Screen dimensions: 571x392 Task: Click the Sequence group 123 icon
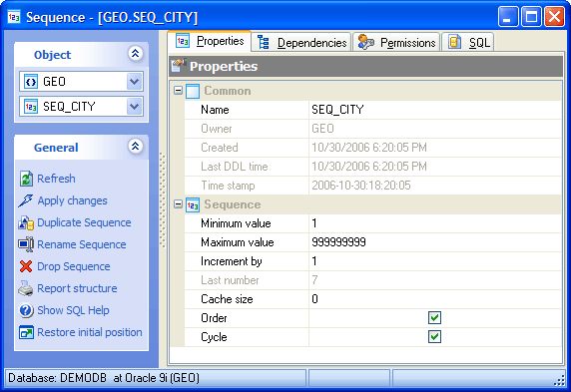pos(193,204)
